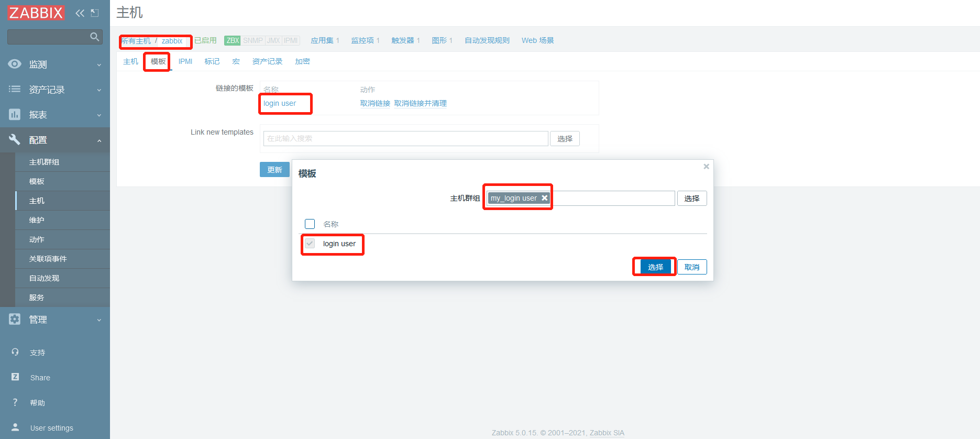
Task: Click the list icon for 资产记录
Action: click(x=15, y=89)
